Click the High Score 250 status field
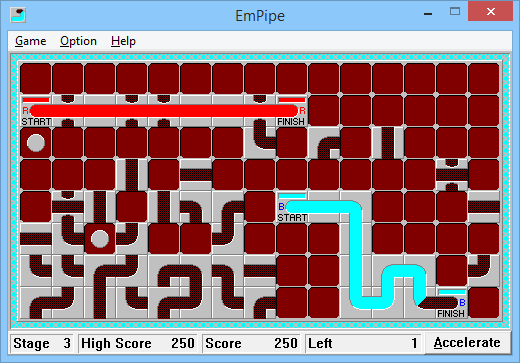This screenshot has width=520, height=363. pyautogui.click(x=138, y=343)
